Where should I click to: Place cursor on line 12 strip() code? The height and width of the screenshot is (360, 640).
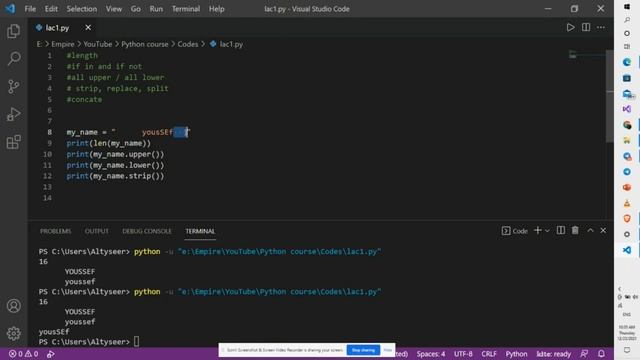[115, 176]
